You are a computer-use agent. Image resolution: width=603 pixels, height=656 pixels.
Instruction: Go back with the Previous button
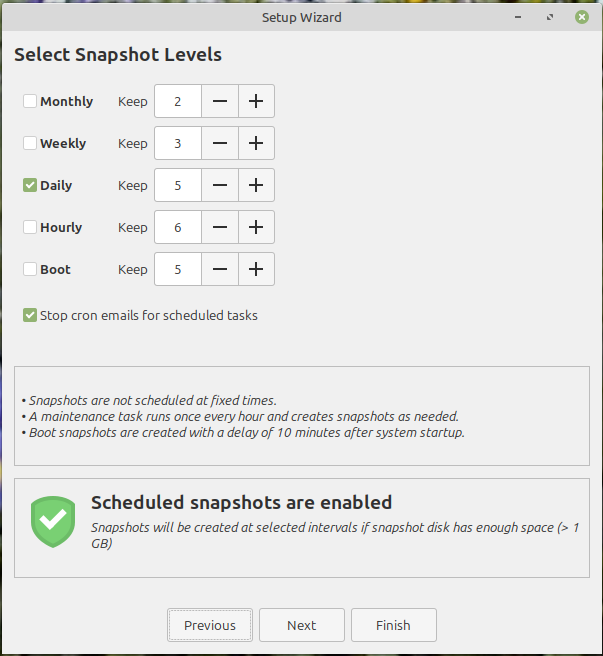[x=210, y=625]
